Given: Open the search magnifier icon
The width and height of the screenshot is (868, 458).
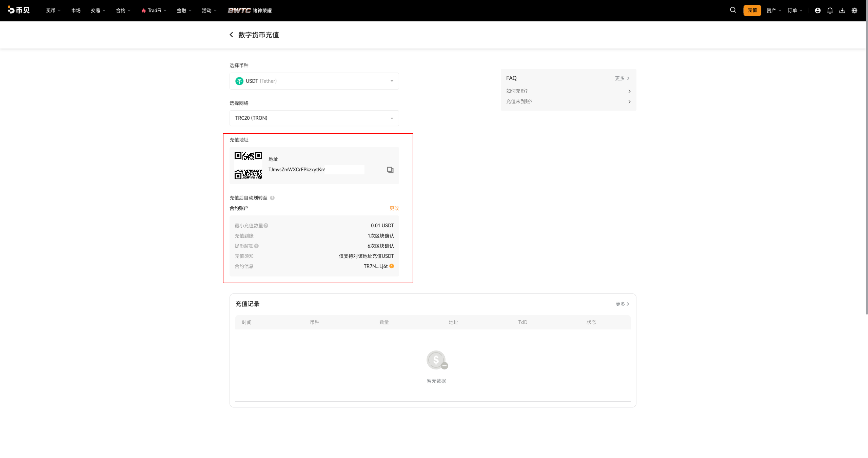Looking at the screenshot, I should pyautogui.click(x=733, y=10).
